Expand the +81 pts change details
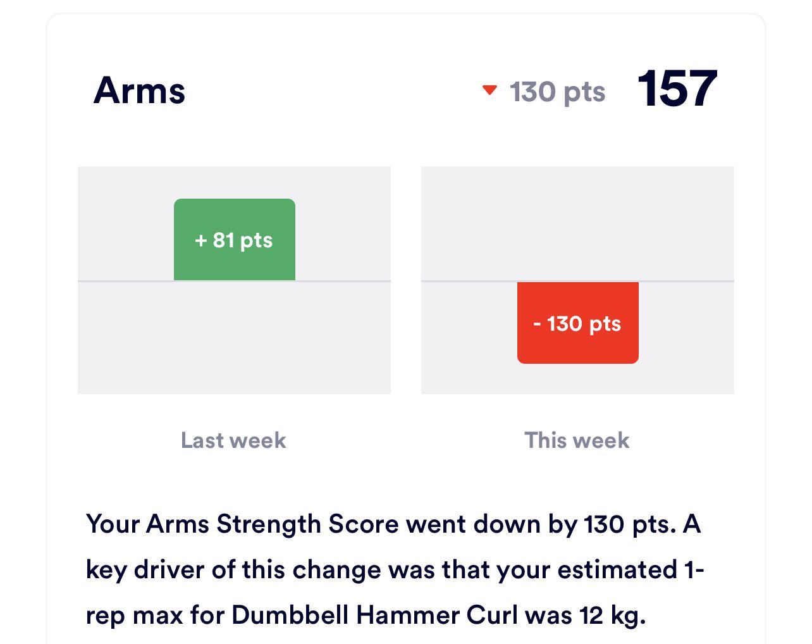812x644 pixels. pyautogui.click(x=234, y=239)
